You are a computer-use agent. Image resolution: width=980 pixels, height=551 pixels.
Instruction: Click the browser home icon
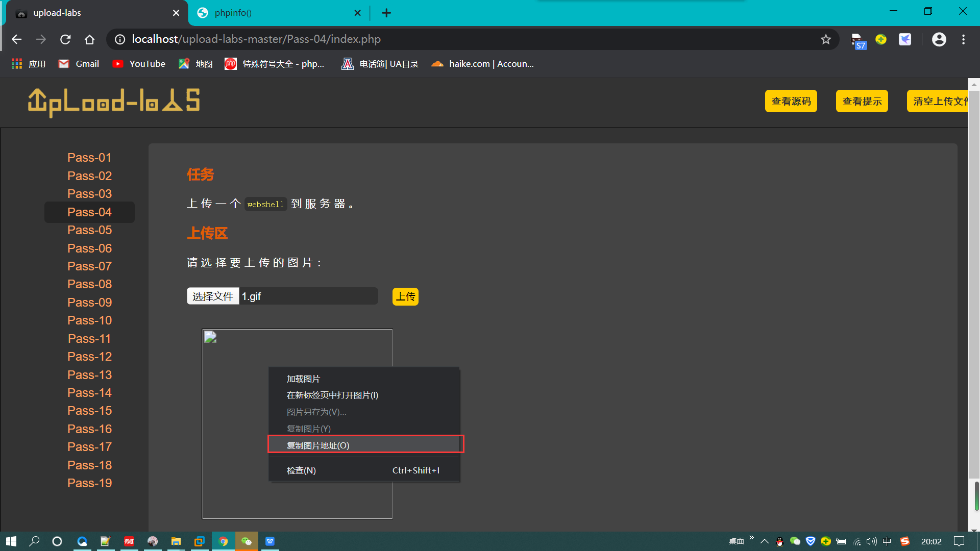[x=90, y=39]
